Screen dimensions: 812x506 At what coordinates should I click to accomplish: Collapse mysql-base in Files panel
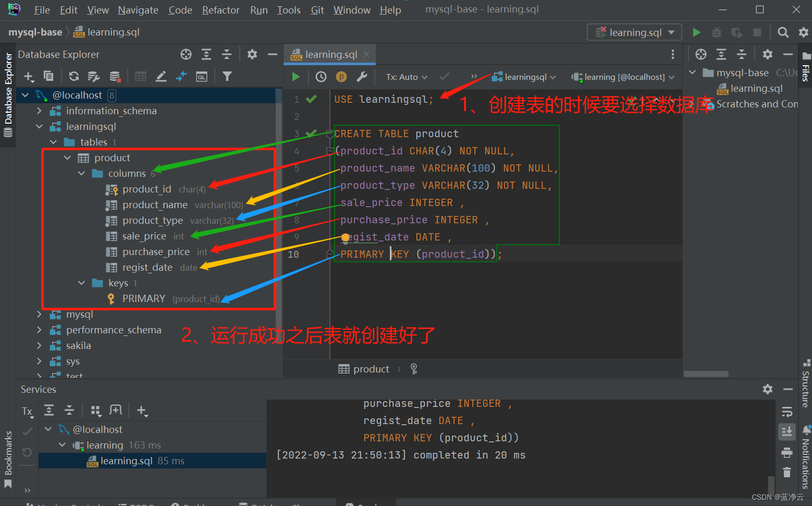point(693,73)
